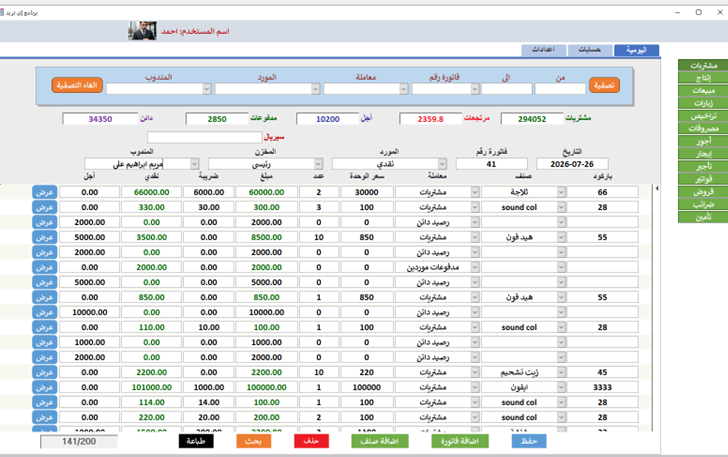Click the مدفوعات total 2850 field
The image size is (728, 457).
tap(217, 119)
